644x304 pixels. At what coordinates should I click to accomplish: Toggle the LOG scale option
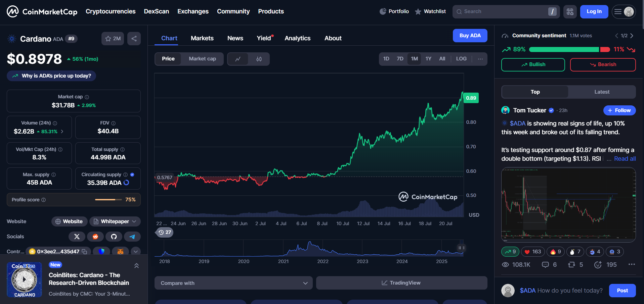[x=461, y=59]
